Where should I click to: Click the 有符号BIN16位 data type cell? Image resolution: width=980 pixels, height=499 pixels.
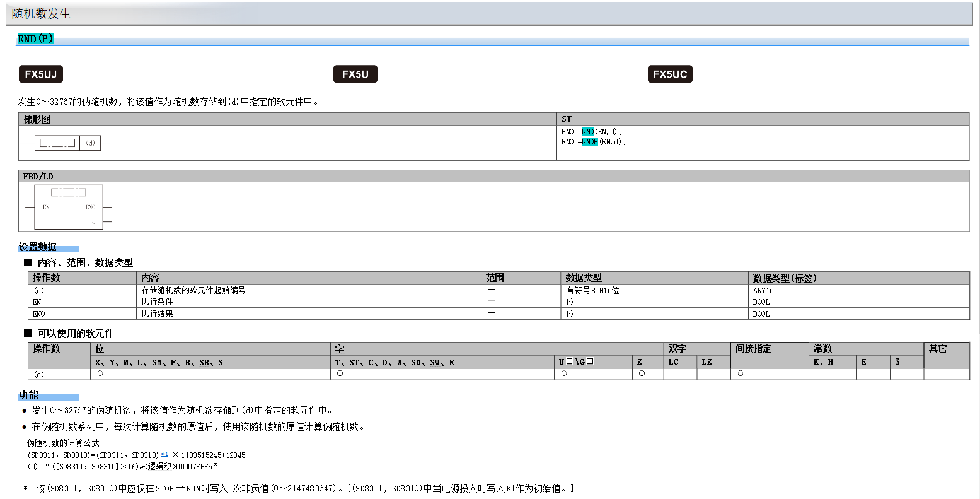tap(592, 291)
